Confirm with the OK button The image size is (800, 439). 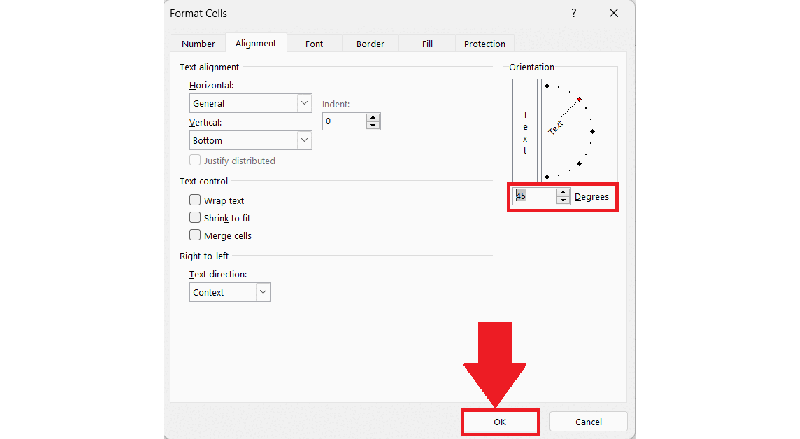point(500,422)
